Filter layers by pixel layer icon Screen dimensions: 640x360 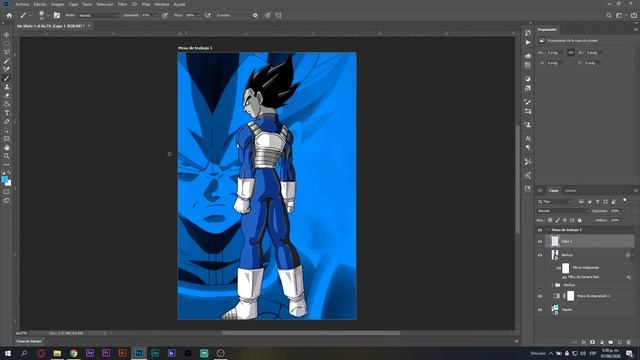(x=581, y=202)
